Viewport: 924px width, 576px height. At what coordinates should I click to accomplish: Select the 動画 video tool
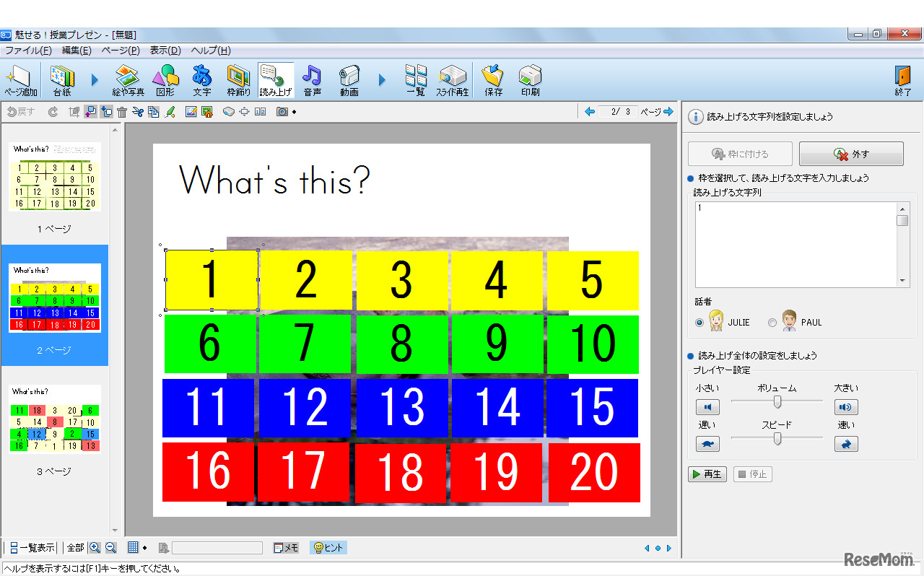(349, 79)
